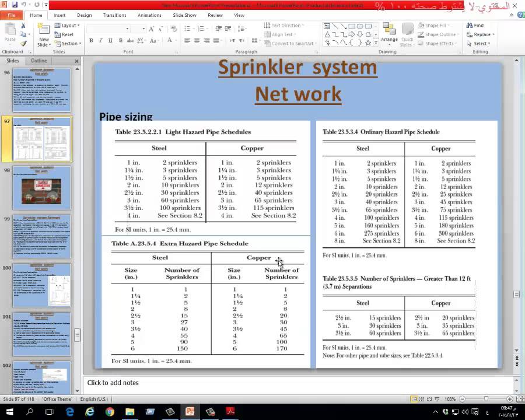The image size is (525, 420).
Task: Click the Shape Effects button
Action: click(436, 44)
